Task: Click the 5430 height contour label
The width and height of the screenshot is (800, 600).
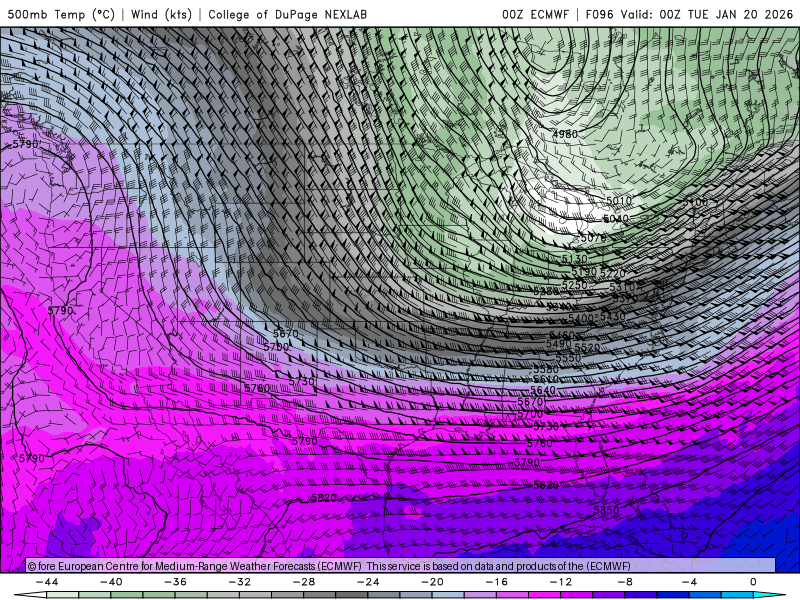Action: coord(613,316)
